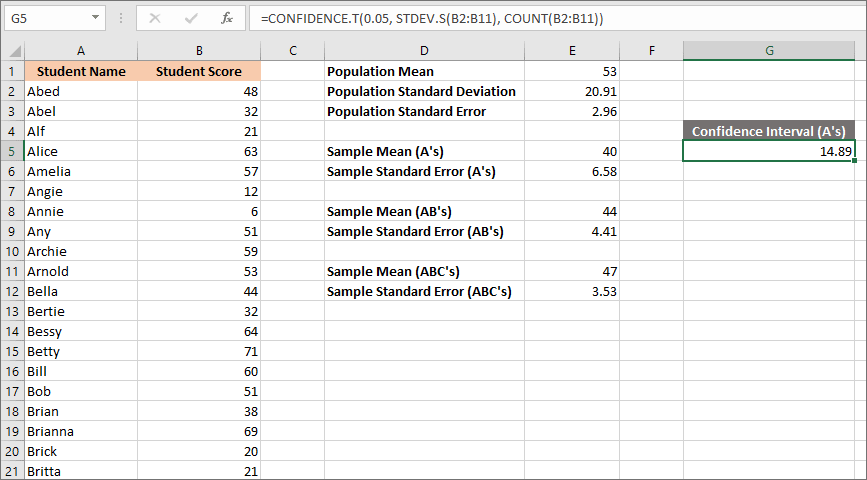Click the Cancel X icon in formula bar
Screen dimensions: 867x480
coord(154,19)
